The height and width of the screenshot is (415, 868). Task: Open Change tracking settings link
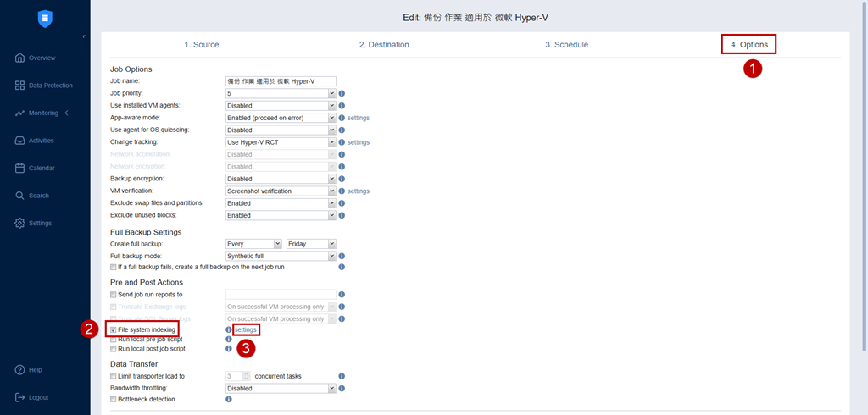click(359, 142)
